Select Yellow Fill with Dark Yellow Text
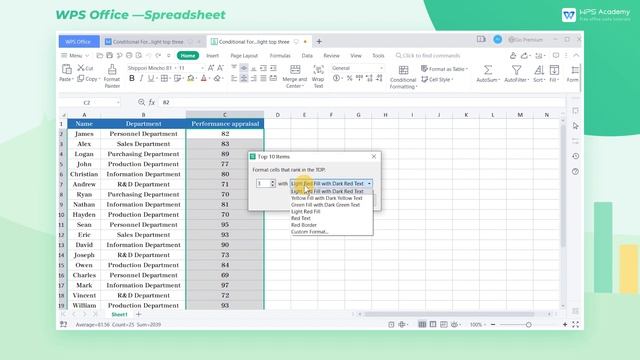 pyautogui.click(x=327, y=198)
